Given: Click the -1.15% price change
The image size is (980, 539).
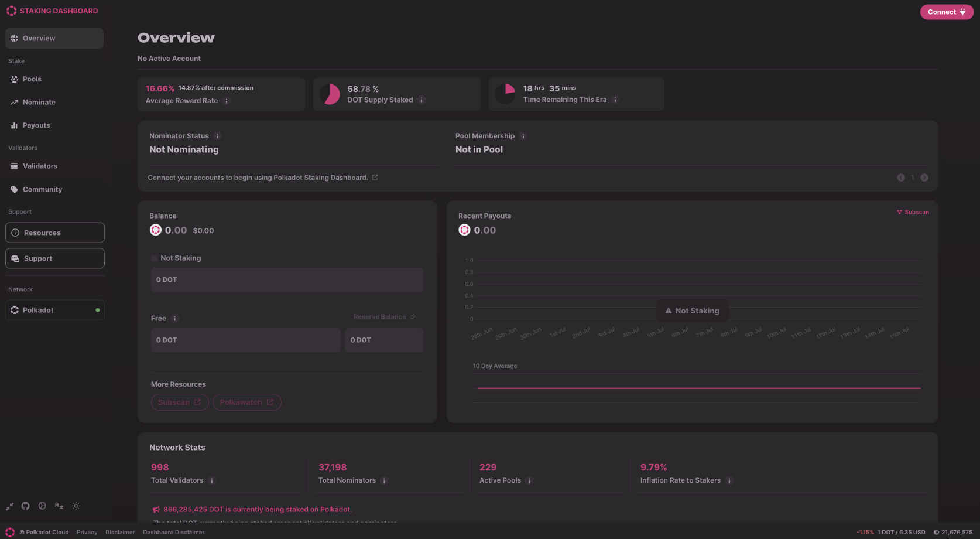Looking at the screenshot, I should pos(865,533).
